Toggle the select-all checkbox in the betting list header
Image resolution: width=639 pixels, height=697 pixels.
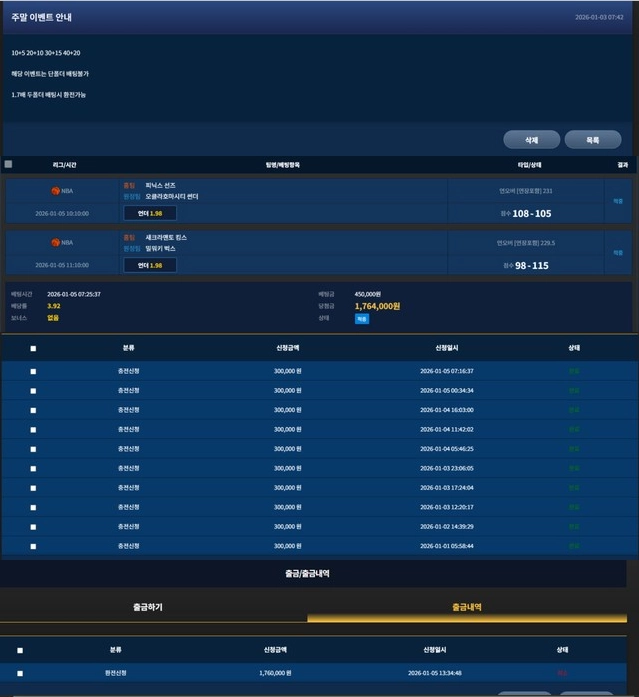pos(9,164)
